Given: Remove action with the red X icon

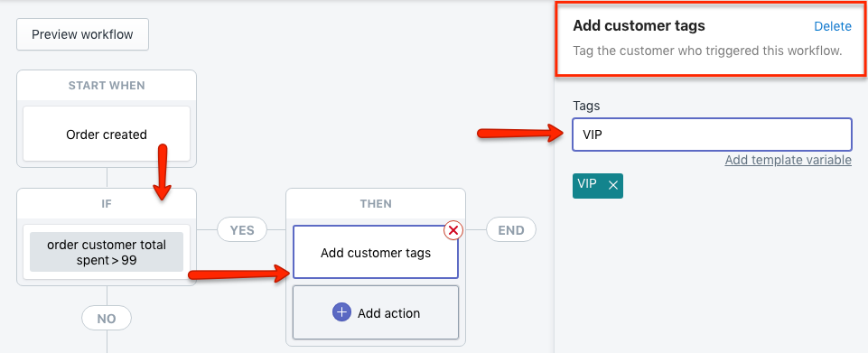Looking at the screenshot, I should point(453,231).
